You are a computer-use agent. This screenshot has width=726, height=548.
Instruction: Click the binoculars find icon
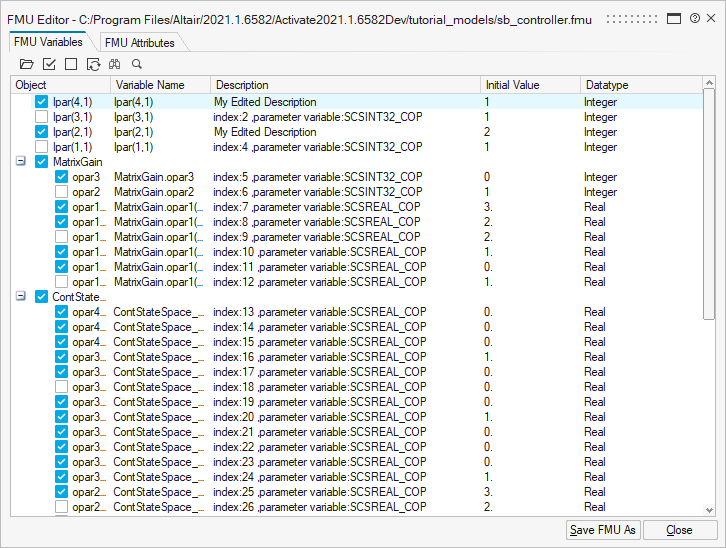[114, 64]
